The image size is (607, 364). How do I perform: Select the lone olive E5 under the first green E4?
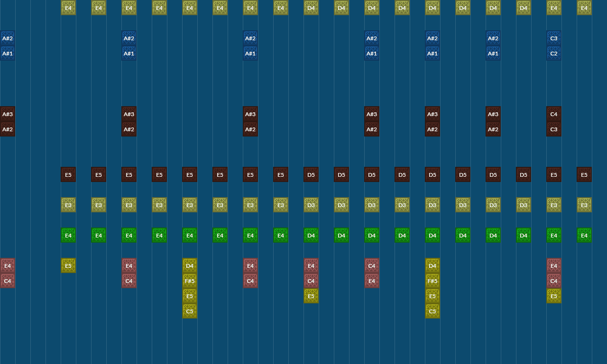coord(68,266)
